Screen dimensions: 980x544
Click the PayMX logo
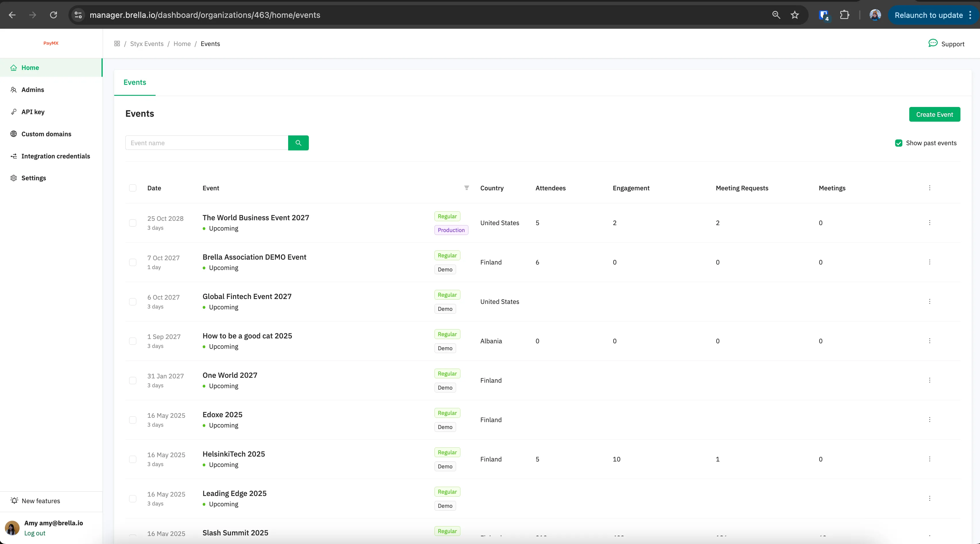click(x=51, y=43)
